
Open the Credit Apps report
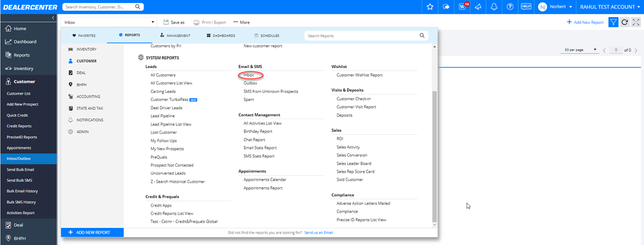[x=161, y=205]
